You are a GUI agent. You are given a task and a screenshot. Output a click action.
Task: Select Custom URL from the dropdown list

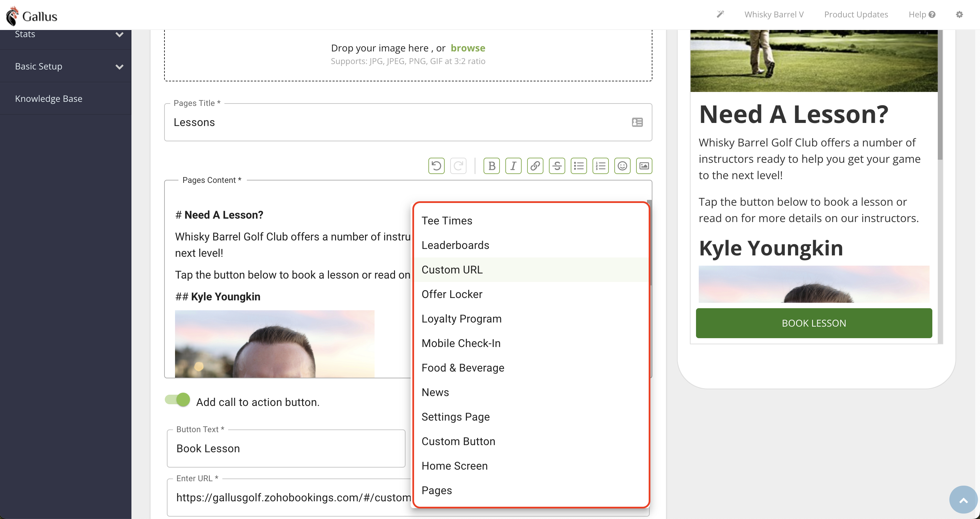pyautogui.click(x=452, y=270)
